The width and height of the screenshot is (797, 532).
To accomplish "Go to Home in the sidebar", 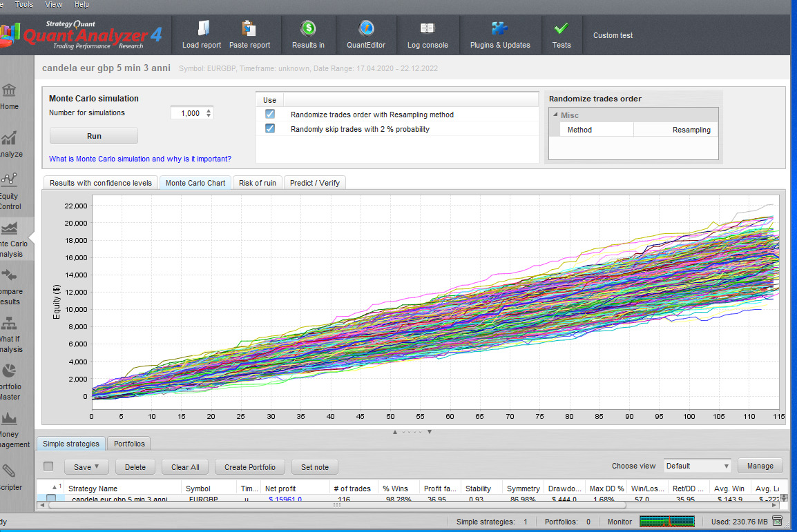I will point(10,96).
